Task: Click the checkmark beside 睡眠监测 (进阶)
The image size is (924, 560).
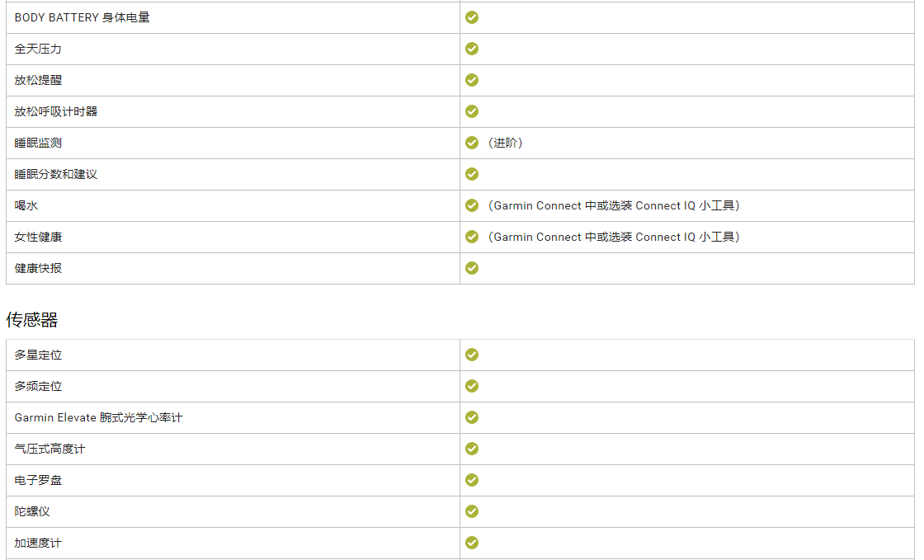Action: click(472, 143)
